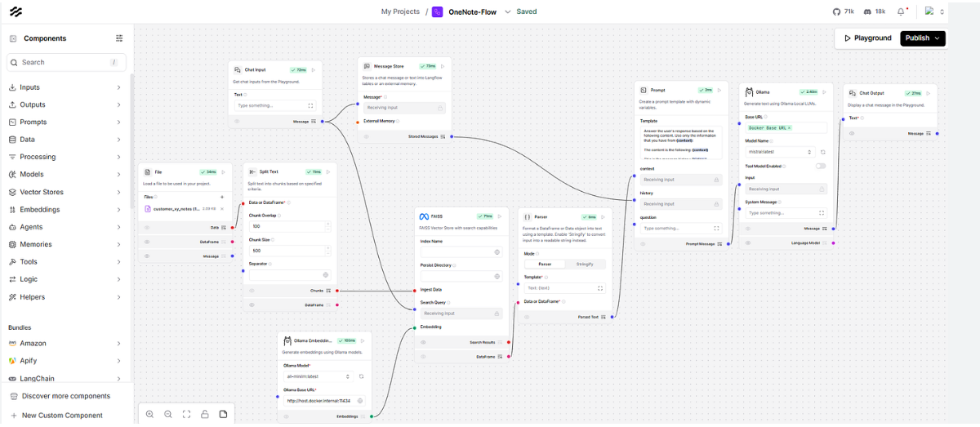Expand the Vector Stores category
Screen dimensions: 980x427
[x=65, y=192]
